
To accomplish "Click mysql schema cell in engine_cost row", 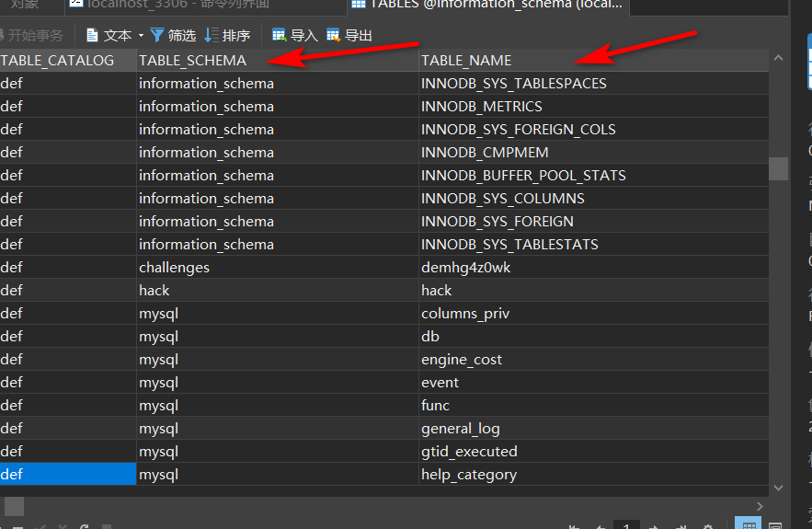I will point(278,359).
